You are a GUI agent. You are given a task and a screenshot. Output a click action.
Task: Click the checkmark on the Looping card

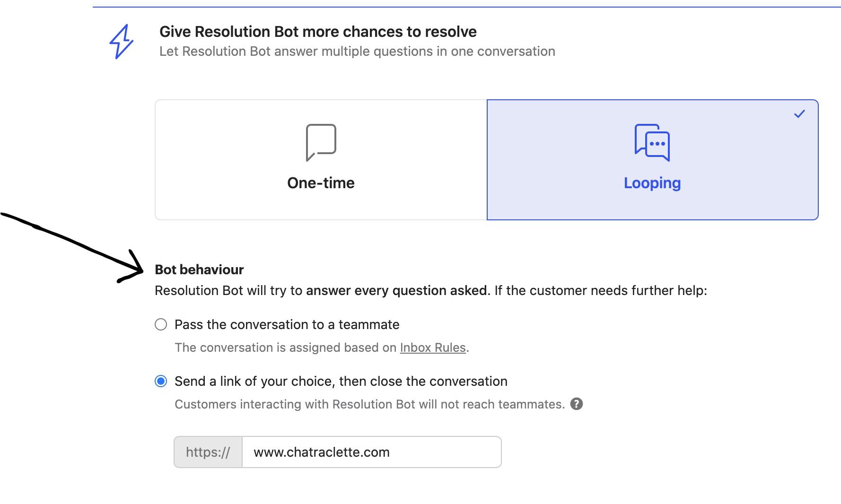pos(799,114)
